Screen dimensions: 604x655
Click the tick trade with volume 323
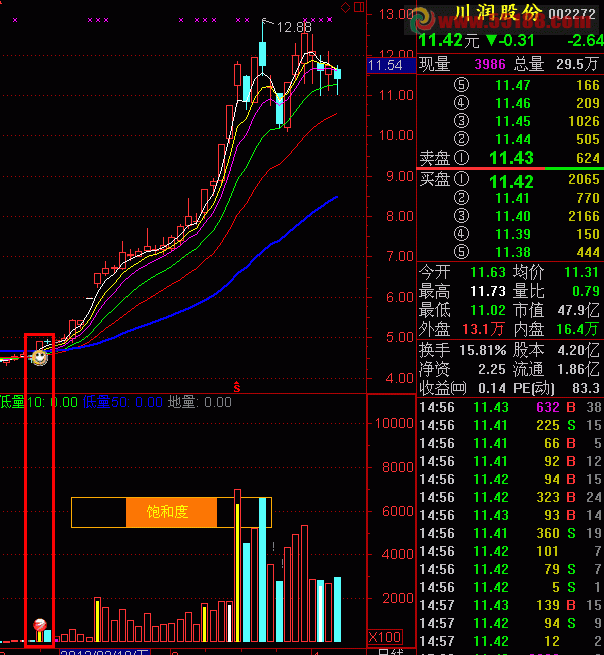click(x=510, y=497)
